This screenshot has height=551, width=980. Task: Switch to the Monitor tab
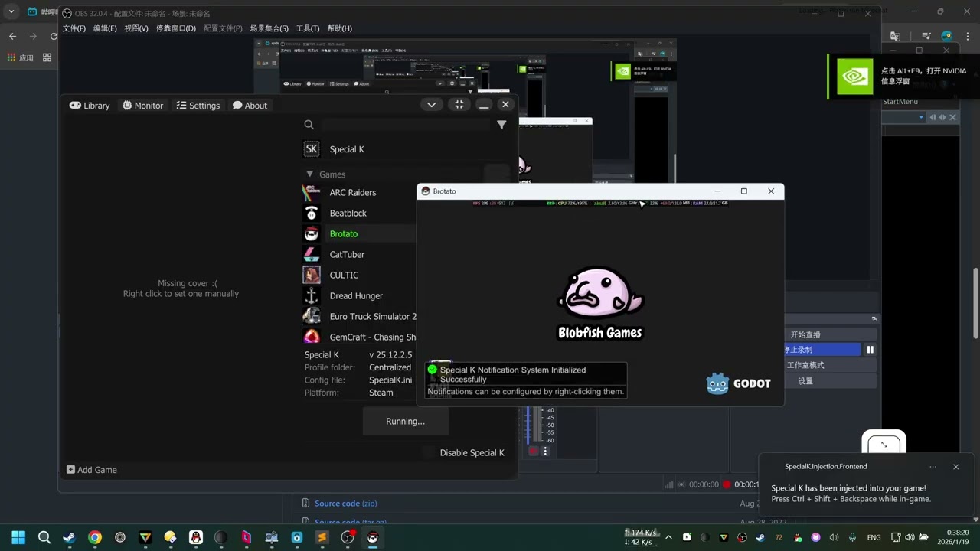coord(142,106)
